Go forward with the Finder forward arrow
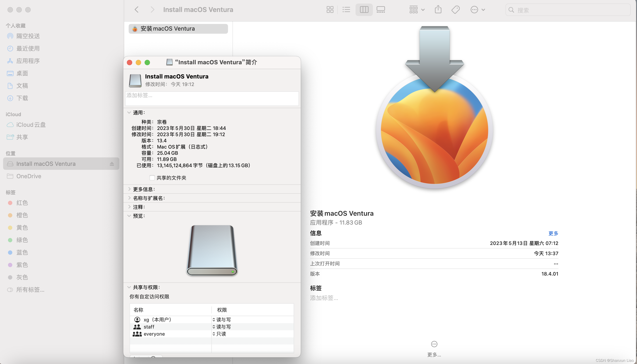Viewport: 637px width, 364px height. click(152, 10)
